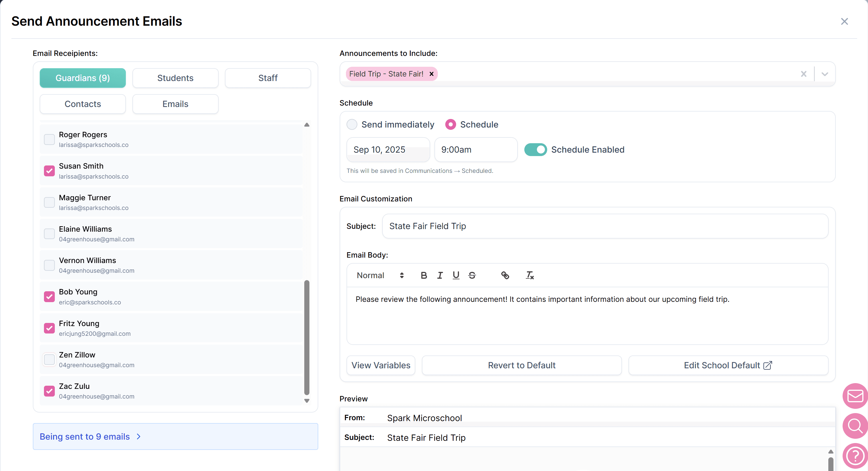Select the Send immediately radio option

[x=352, y=125]
